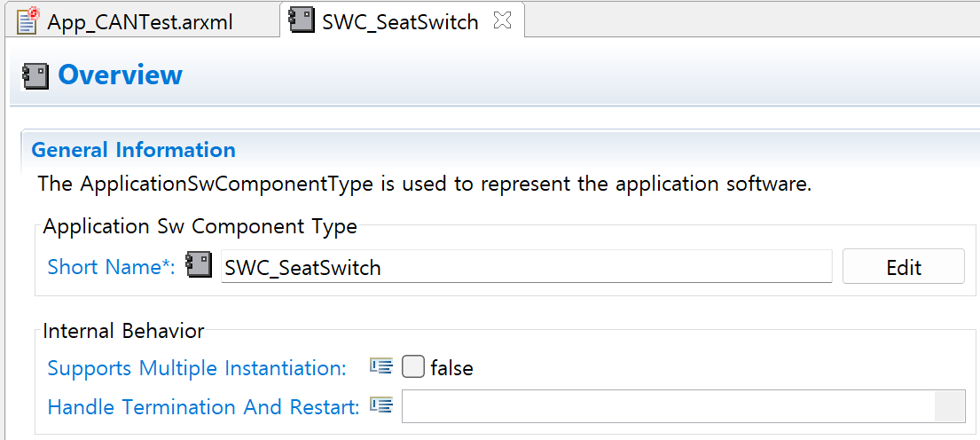This screenshot has height=440, width=980.
Task: Click the Application Sw Component Type group label
Action: pos(200,226)
